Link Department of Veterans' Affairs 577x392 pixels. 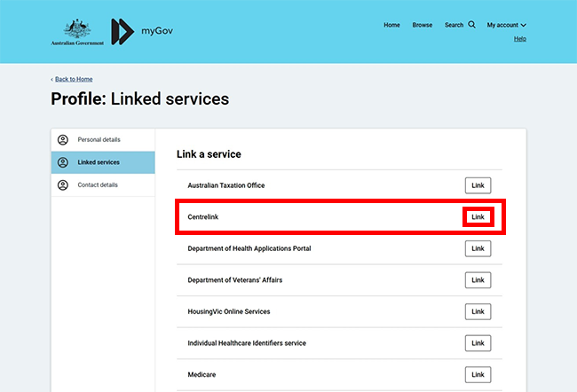tap(478, 280)
